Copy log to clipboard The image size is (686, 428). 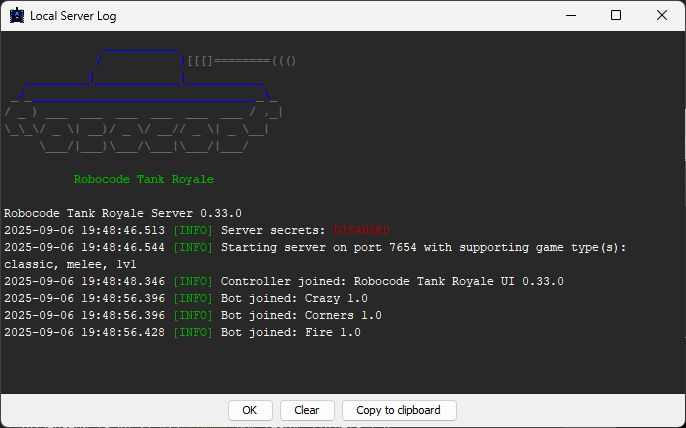(398, 410)
